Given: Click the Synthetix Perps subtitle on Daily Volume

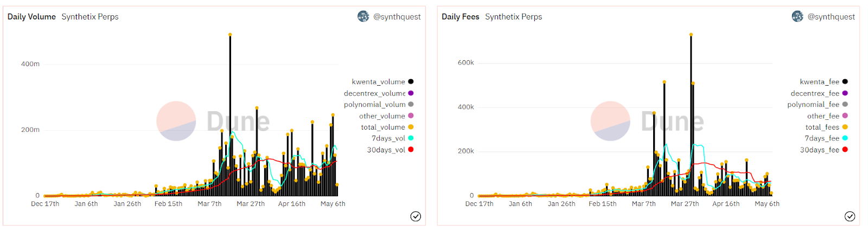Looking at the screenshot, I should [x=90, y=17].
